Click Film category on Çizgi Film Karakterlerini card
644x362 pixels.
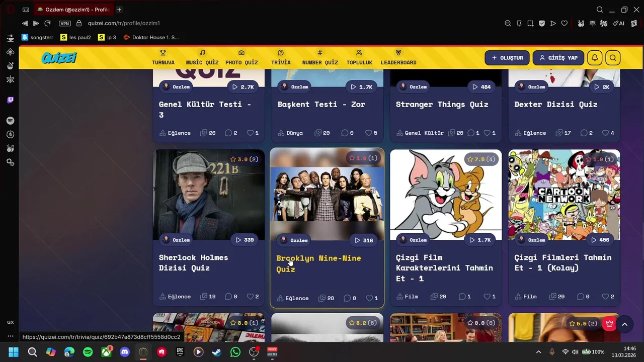[408, 297]
